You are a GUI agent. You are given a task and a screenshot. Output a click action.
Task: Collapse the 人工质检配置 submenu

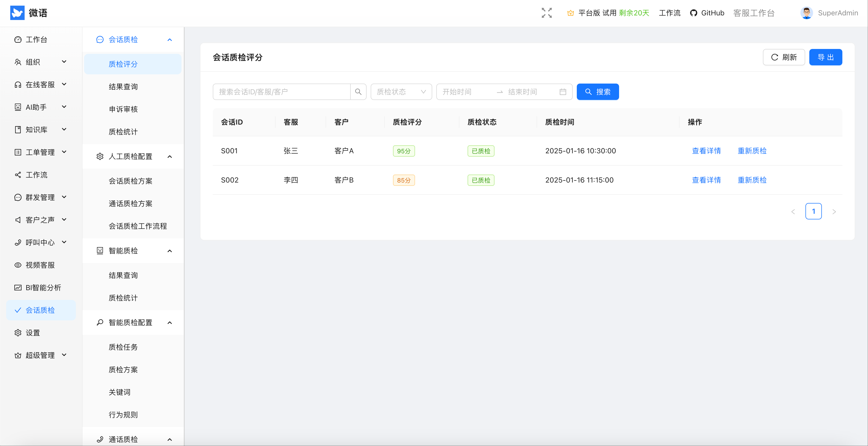click(169, 156)
